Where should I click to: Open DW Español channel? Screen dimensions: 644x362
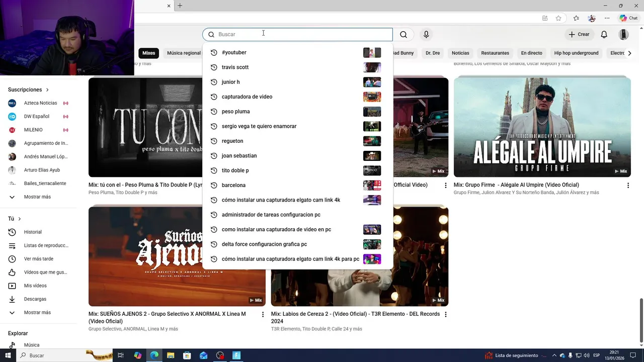click(x=38, y=117)
